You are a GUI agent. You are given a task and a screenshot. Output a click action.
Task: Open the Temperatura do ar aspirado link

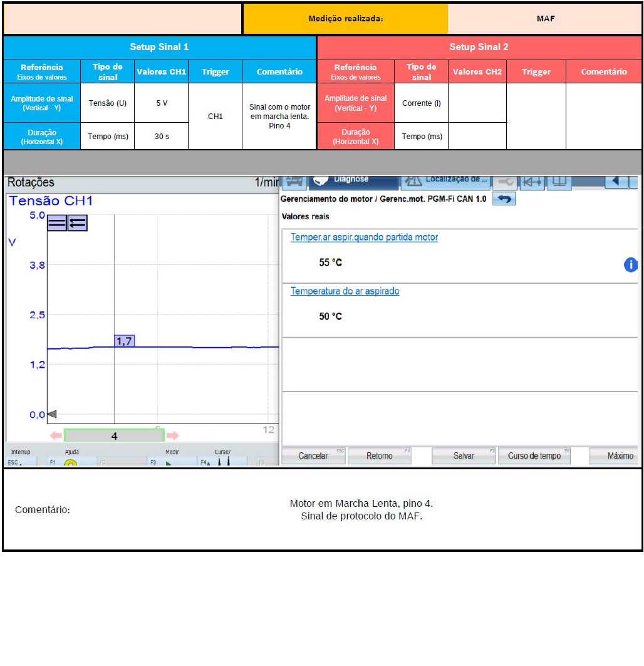point(345,291)
